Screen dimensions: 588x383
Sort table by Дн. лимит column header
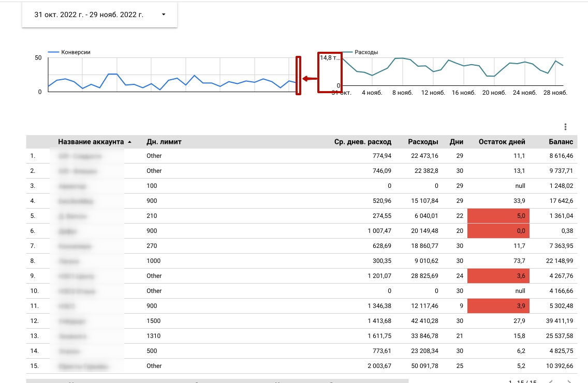[164, 142]
